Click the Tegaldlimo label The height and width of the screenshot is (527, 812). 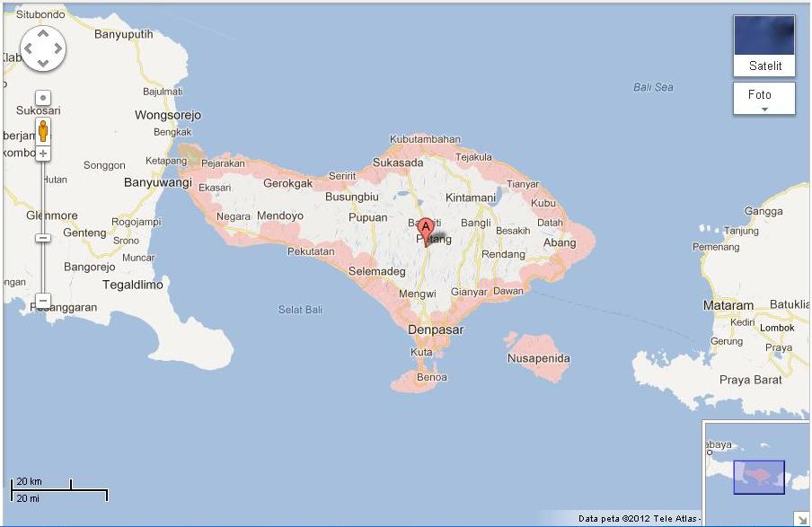coord(133,285)
